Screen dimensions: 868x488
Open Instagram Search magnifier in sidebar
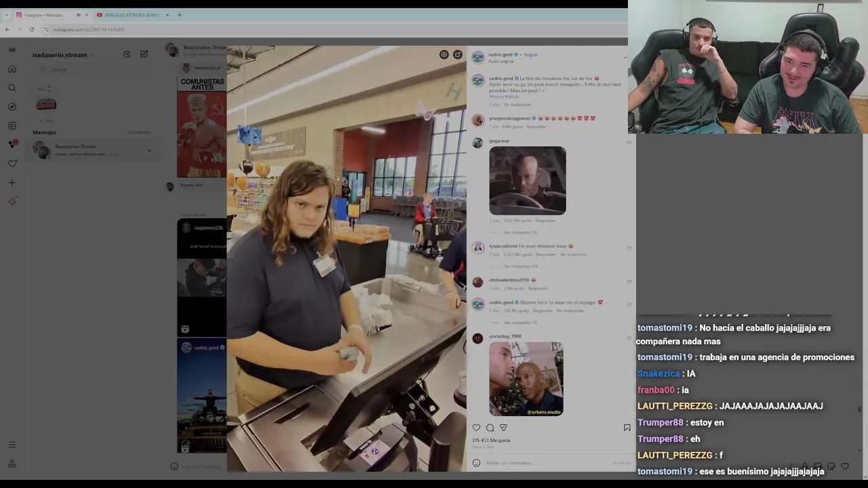(12, 88)
